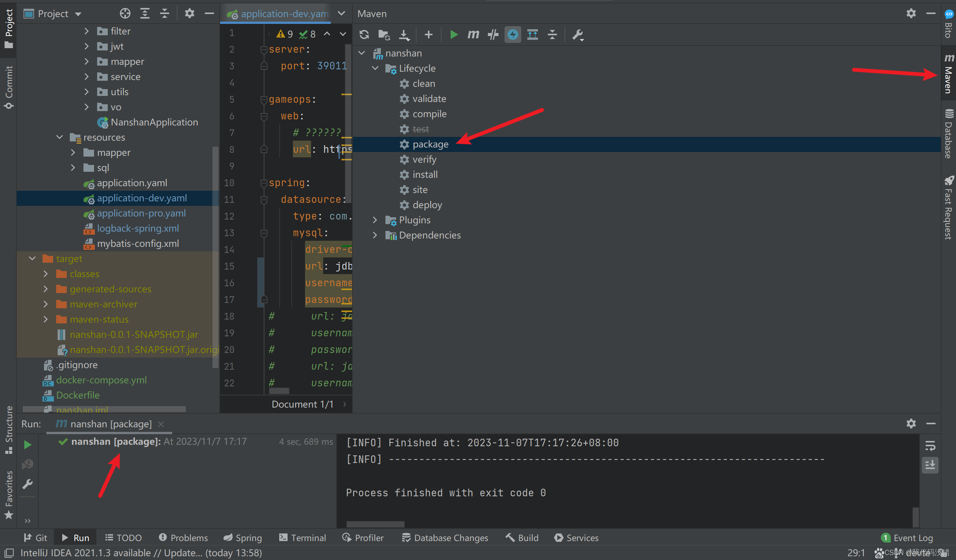The height and width of the screenshot is (560, 956).
Task: Click Project tree horizontal scrollbar
Action: (x=104, y=409)
